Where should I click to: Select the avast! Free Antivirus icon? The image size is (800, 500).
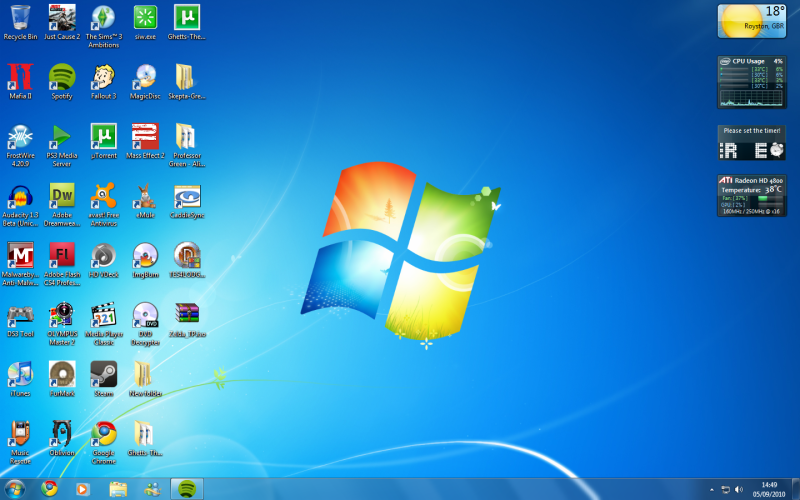pos(104,205)
